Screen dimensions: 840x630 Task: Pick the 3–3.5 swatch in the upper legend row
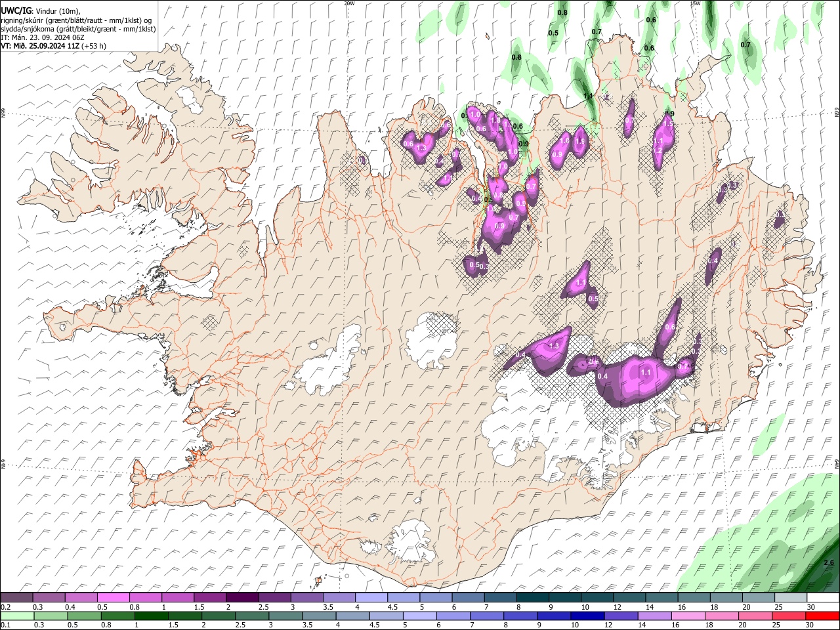[x=306, y=598]
